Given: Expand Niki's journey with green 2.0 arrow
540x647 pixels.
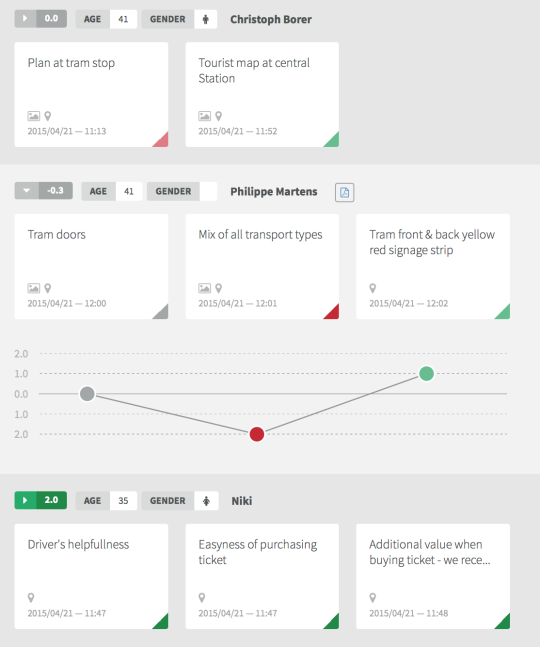Looking at the screenshot, I should pyautogui.click(x=25, y=500).
